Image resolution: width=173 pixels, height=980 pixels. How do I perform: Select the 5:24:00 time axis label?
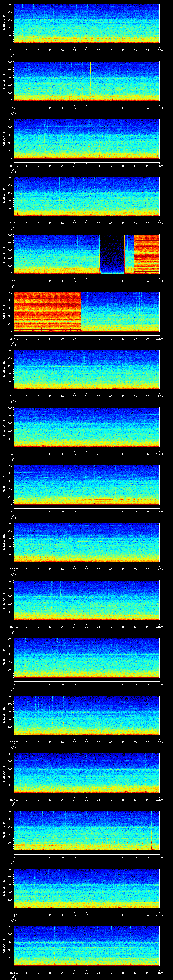(x=14, y=627)
